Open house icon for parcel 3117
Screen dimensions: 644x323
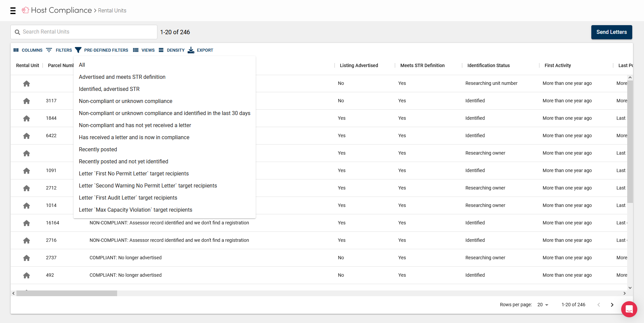[x=27, y=101]
